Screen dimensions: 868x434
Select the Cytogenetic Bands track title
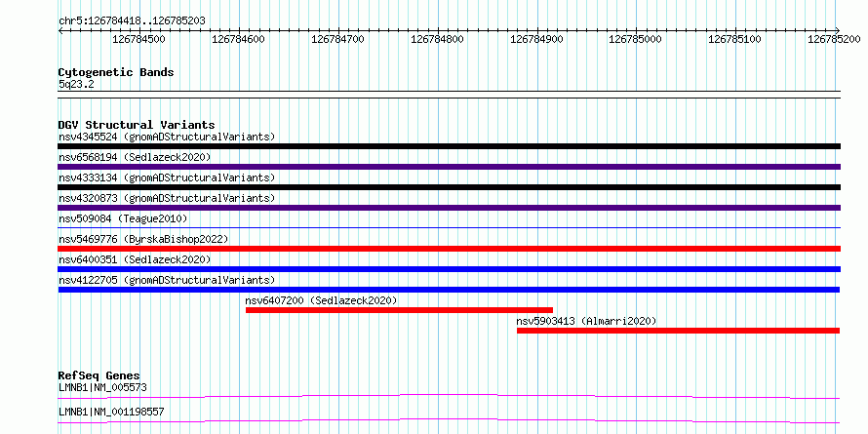116,72
